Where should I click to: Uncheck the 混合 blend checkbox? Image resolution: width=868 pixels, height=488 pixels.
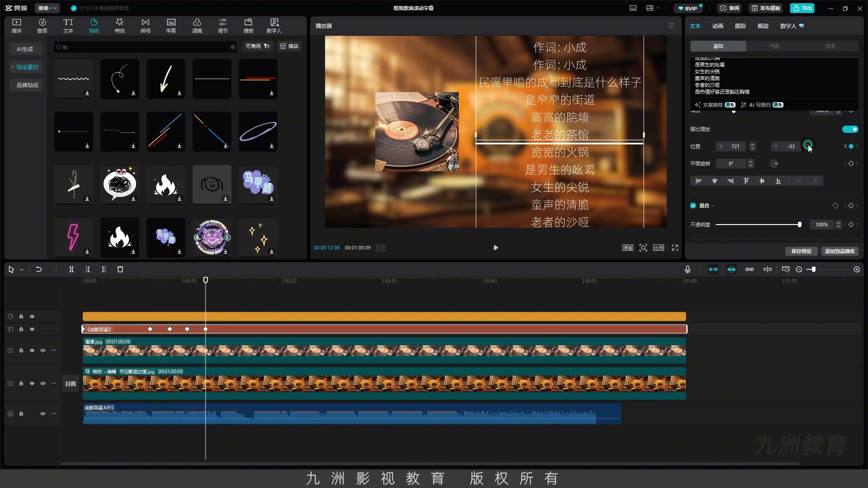693,206
